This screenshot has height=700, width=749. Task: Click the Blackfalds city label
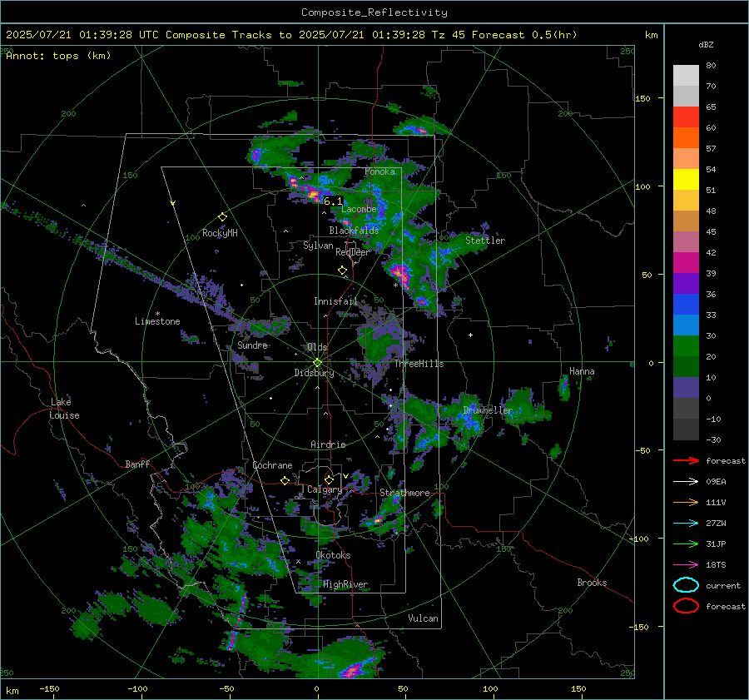tap(354, 231)
